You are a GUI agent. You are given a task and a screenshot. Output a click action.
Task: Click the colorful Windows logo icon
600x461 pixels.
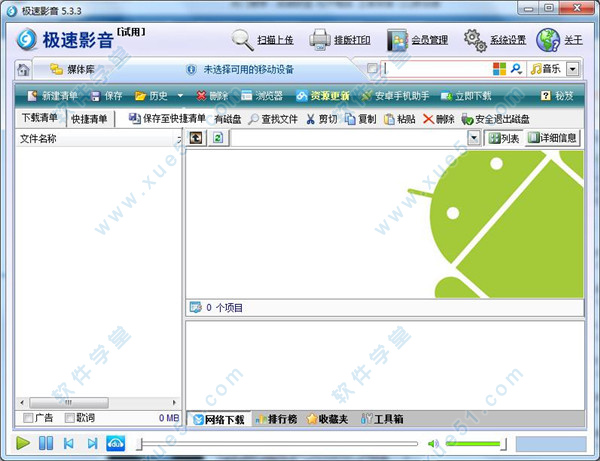[499, 69]
